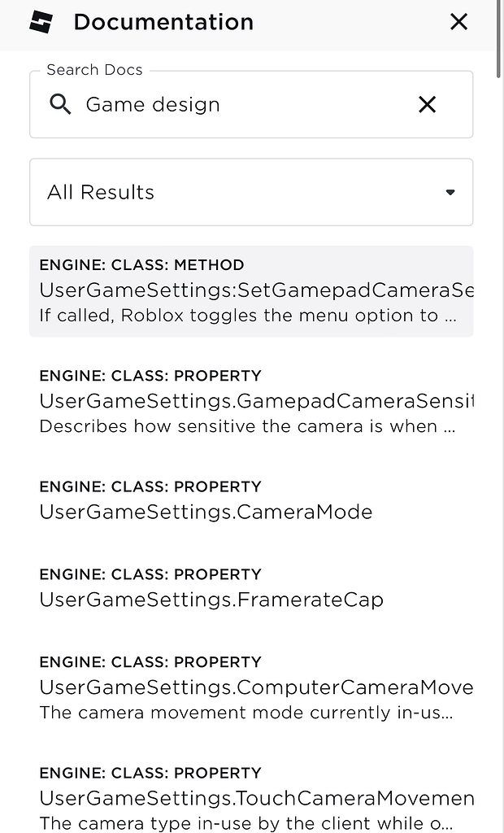This screenshot has height=833, width=504.
Task: Click the Roblox Studio logo icon
Action: (40, 22)
